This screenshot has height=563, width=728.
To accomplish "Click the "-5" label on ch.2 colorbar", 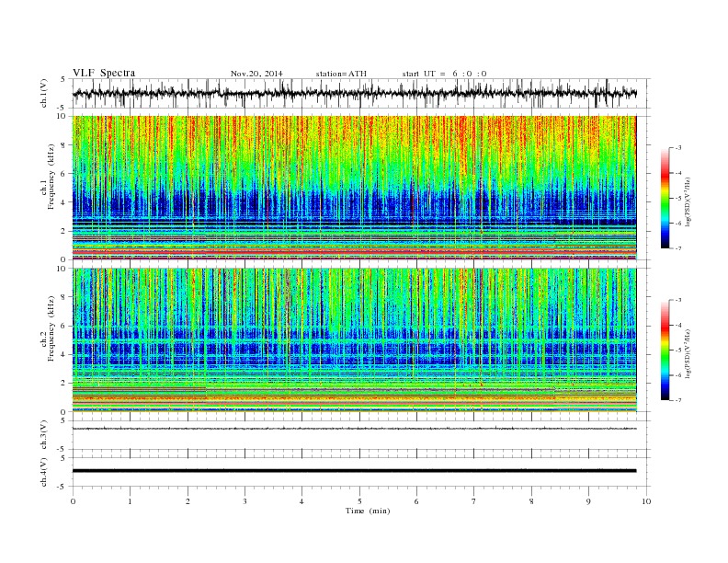I will pos(677,350).
